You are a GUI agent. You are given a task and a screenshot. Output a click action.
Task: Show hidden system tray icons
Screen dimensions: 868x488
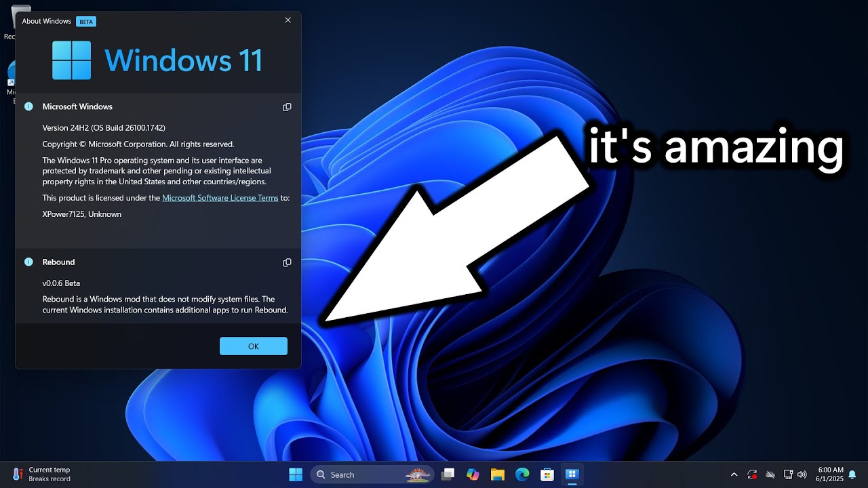pyautogui.click(x=734, y=474)
